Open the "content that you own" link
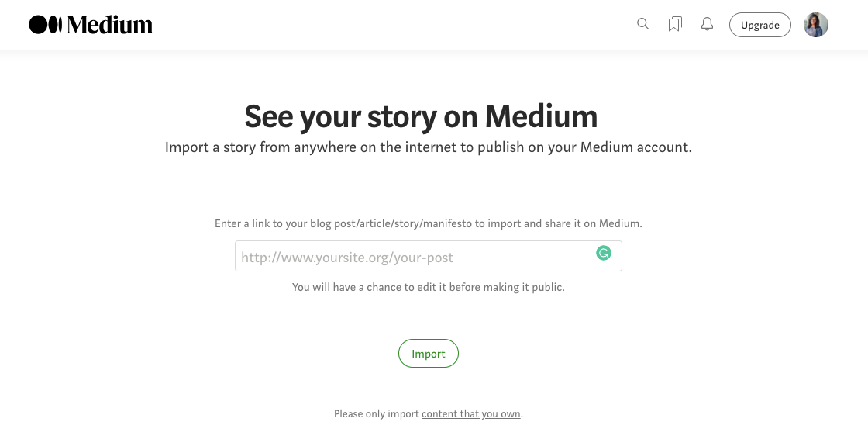This screenshot has width=868, height=439. tap(470, 414)
